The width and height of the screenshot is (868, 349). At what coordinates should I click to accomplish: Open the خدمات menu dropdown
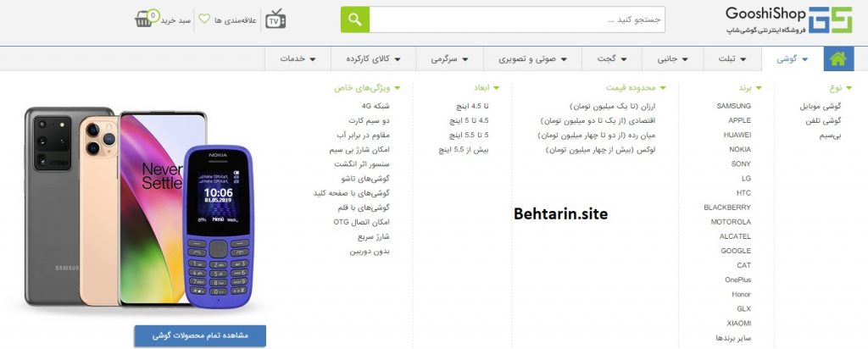tap(298, 58)
